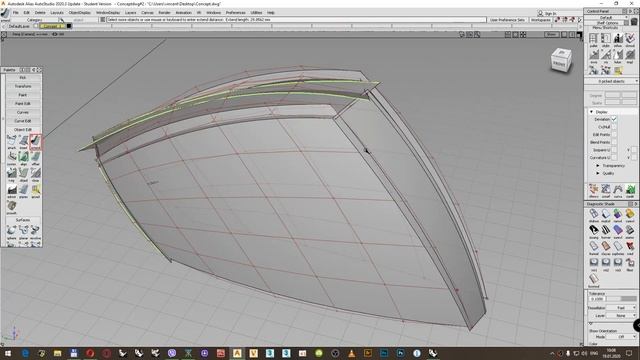Click the Show button in the viewport title
This screenshot has height=360, width=640.
pyautogui.click(x=551, y=34)
